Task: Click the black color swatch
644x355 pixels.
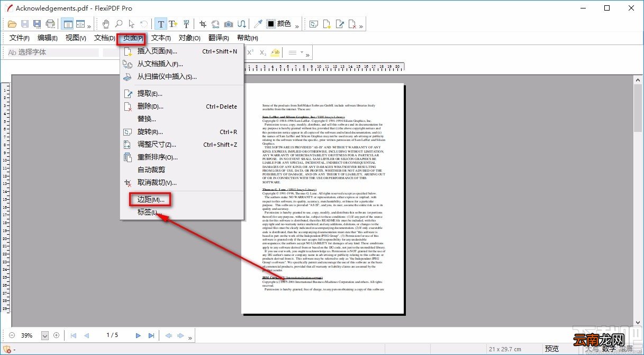Action: point(271,24)
